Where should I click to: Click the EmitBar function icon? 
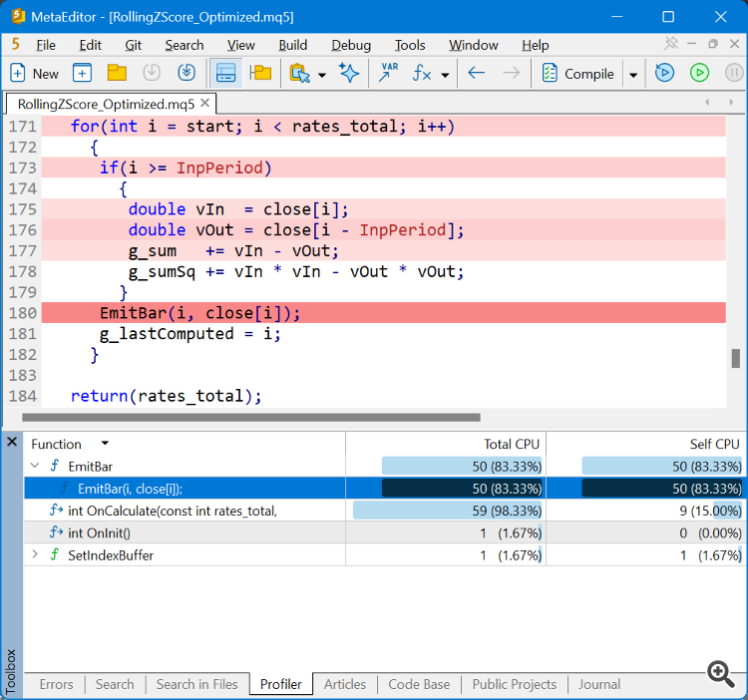tap(55, 466)
